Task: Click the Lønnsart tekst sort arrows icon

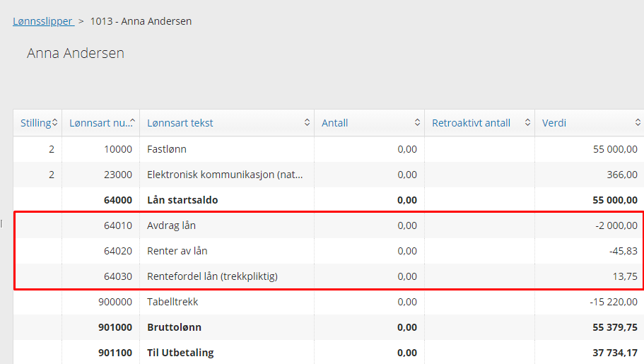Action: tap(307, 122)
